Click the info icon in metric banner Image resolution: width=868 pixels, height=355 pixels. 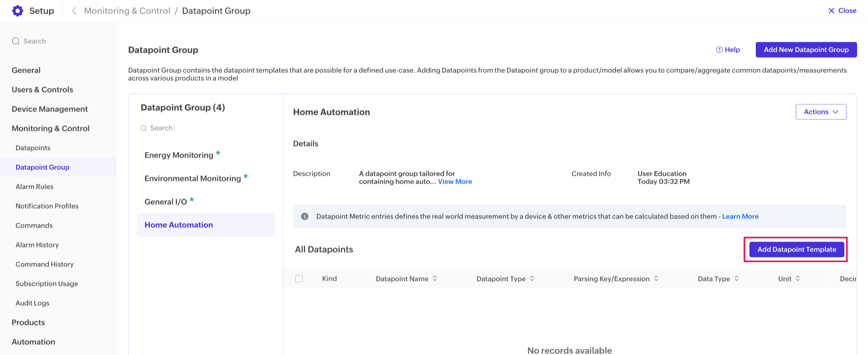click(x=304, y=216)
